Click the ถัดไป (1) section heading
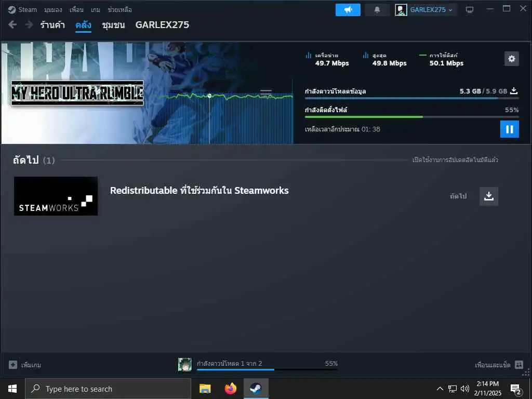The image size is (532, 399). click(x=34, y=160)
